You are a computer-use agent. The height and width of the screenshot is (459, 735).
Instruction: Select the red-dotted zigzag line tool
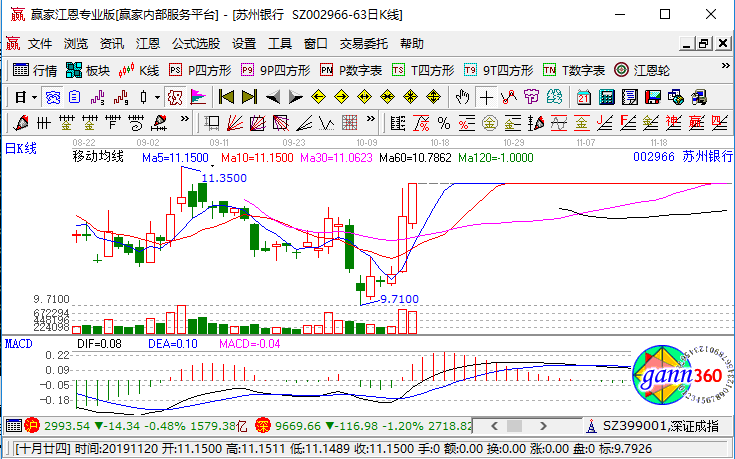click(509, 98)
